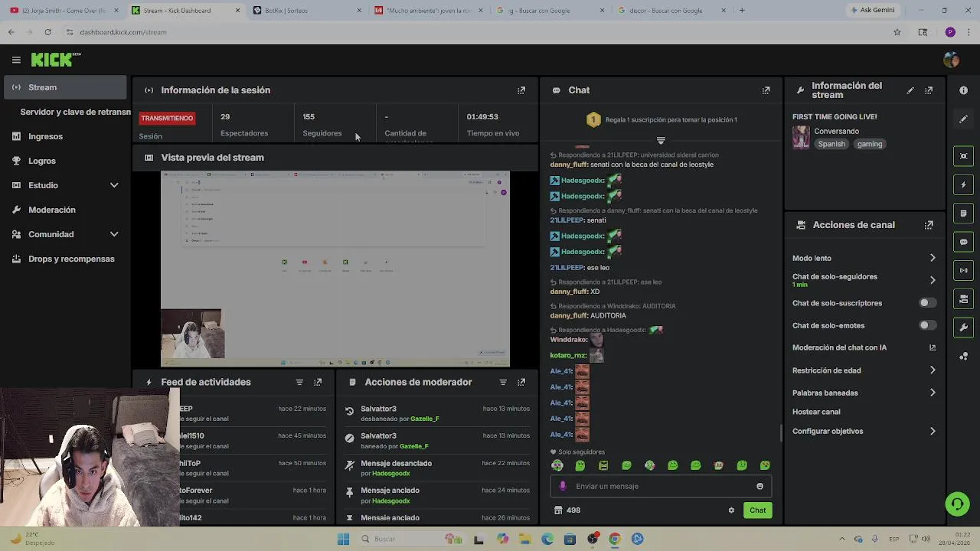980x551 pixels.
Task: Insert the first emote in quick emote row
Action: (557, 465)
